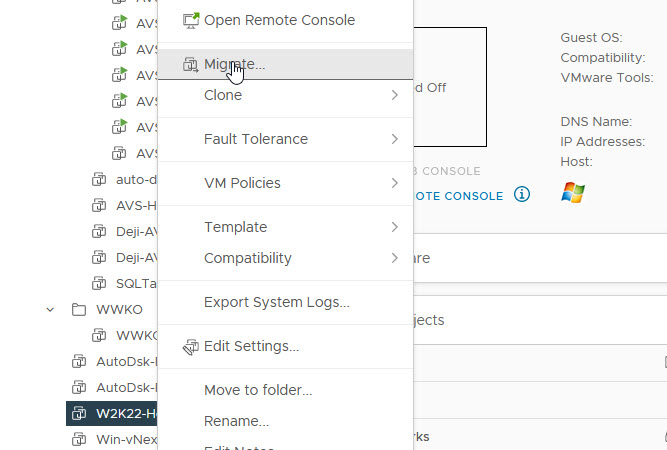Click the auto-d VM icon in tree
This screenshot has width=667, height=450.
coord(98,180)
